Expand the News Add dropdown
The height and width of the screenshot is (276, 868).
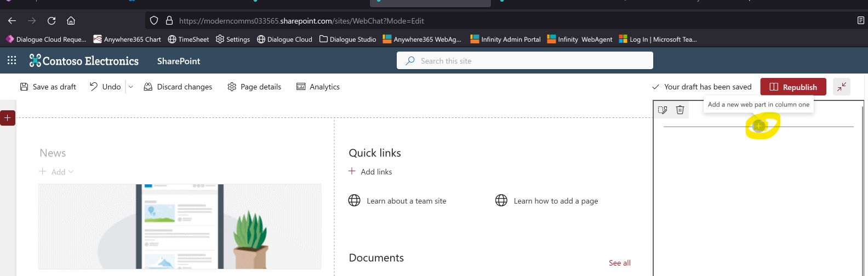click(56, 172)
